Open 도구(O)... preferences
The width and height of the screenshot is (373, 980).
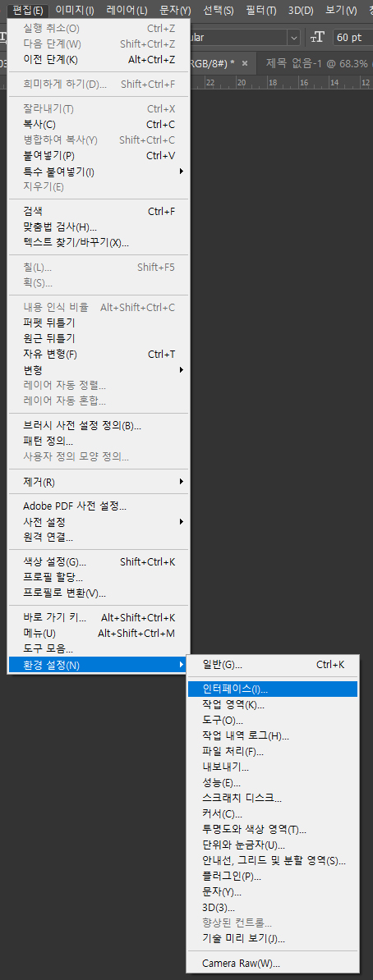click(x=272, y=720)
